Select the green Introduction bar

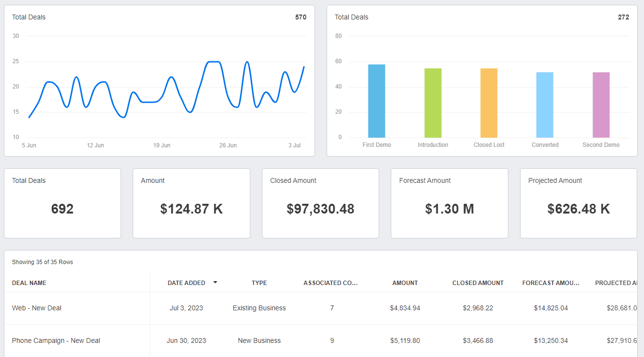433,103
